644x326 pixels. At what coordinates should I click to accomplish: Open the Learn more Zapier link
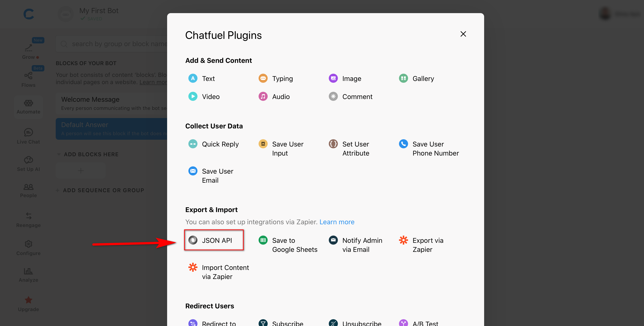337,222
